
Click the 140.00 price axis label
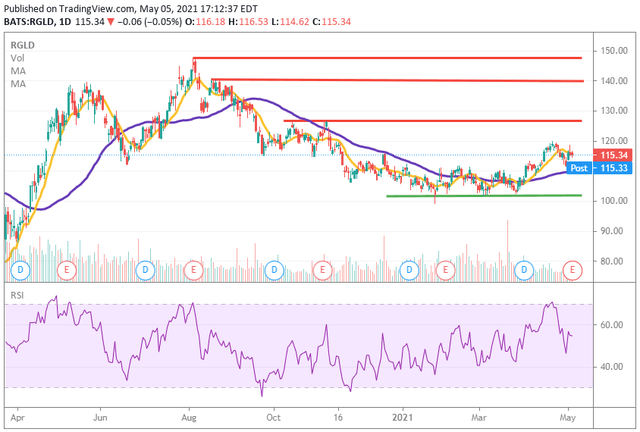click(x=614, y=81)
